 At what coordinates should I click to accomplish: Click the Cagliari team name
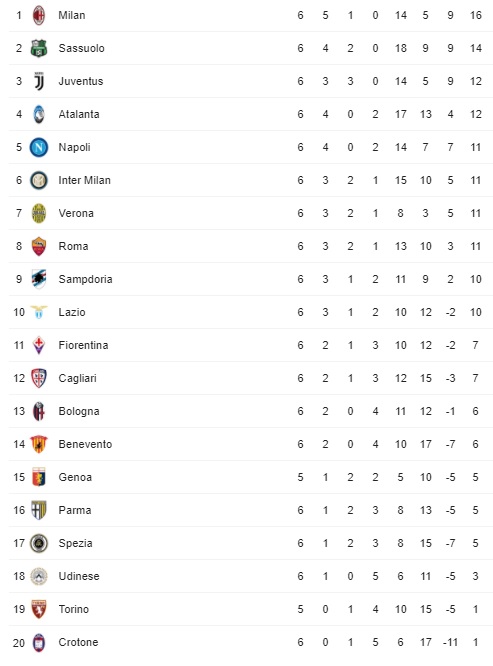coord(78,378)
